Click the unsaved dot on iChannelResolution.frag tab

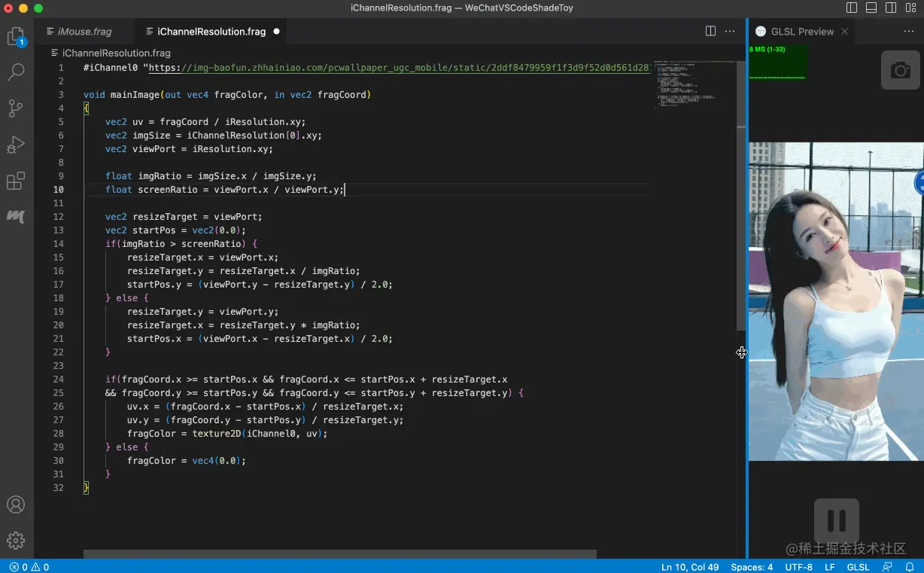click(x=276, y=32)
